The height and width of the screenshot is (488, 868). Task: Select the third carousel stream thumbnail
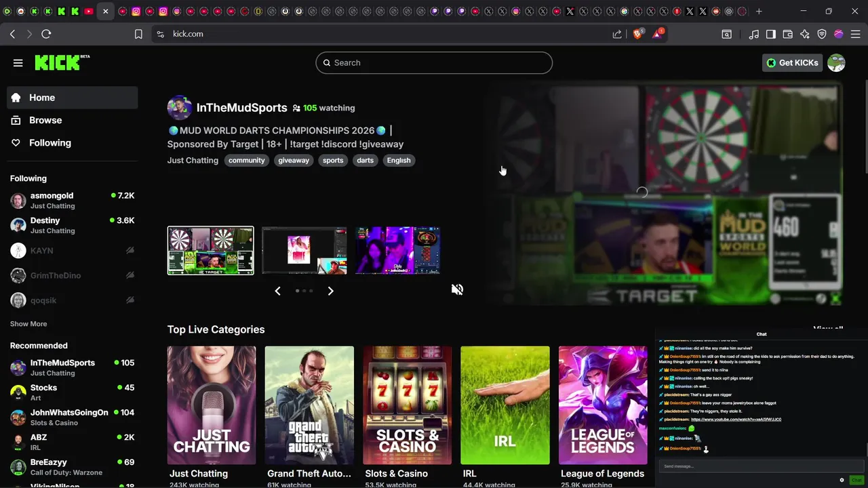(x=397, y=251)
